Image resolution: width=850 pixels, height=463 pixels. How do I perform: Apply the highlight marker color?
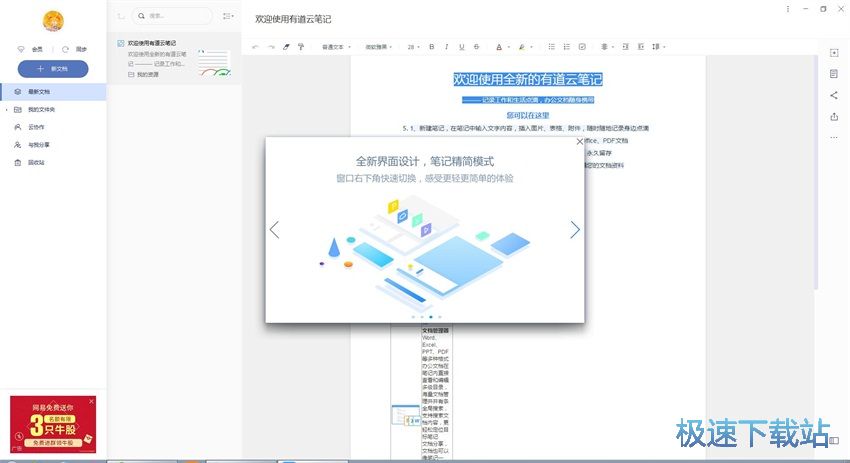click(x=521, y=47)
